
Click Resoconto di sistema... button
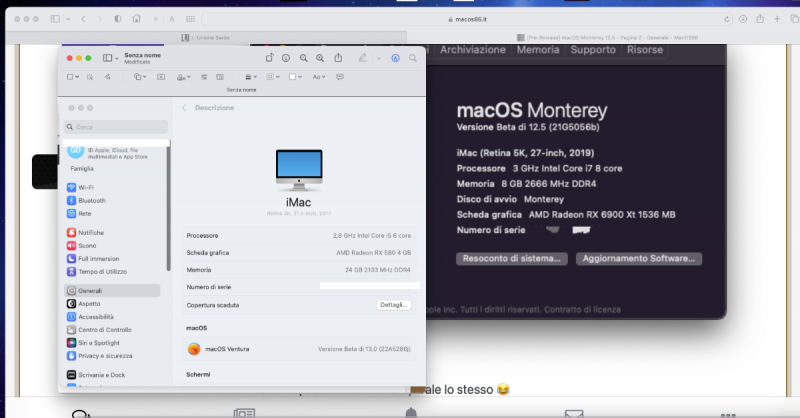tap(512, 259)
